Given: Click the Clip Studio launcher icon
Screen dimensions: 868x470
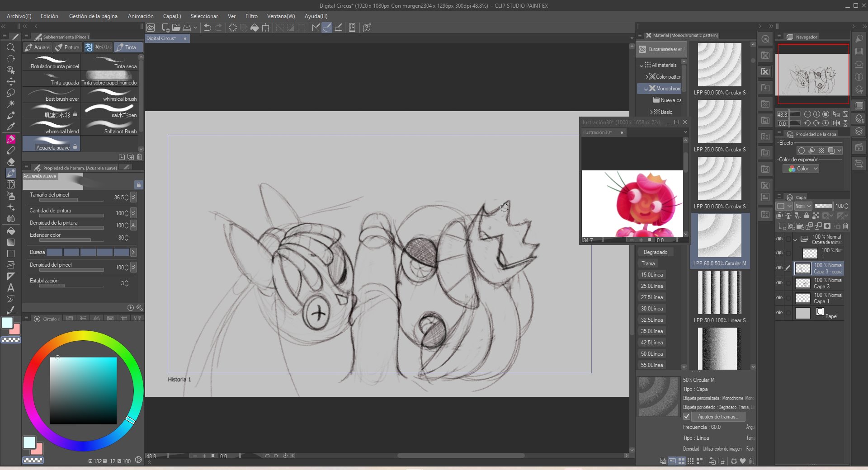Looking at the screenshot, I should point(151,28).
